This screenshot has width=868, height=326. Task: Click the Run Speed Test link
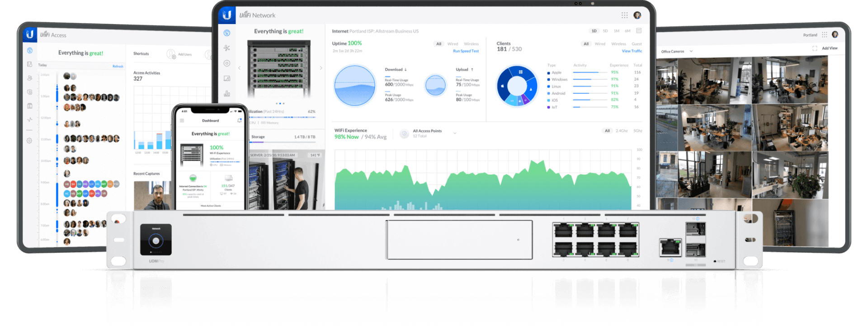point(466,51)
